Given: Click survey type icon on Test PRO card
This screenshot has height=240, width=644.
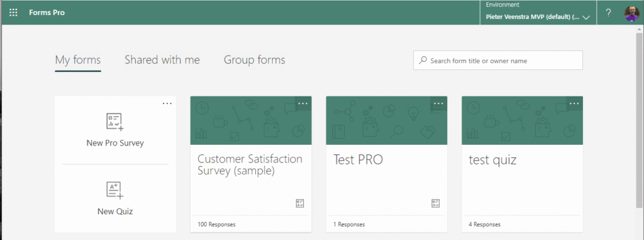Looking at the screenshot, I should click(x=435, y=203).
